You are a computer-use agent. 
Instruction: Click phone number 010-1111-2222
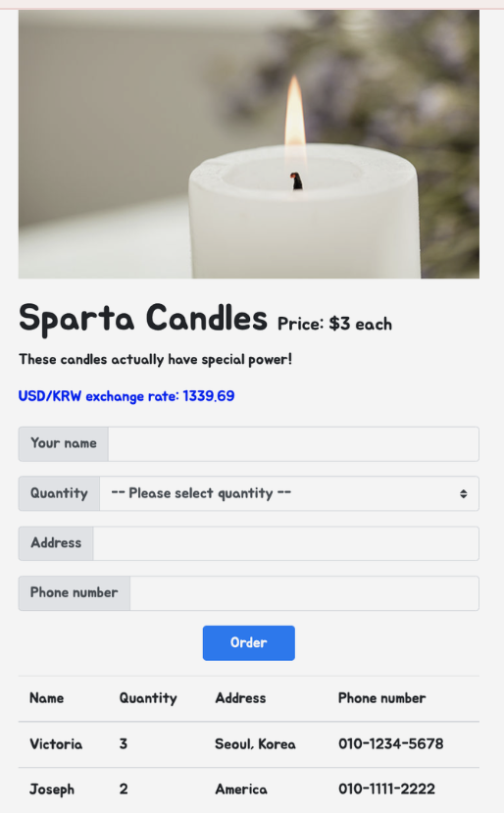[x=386, y=789]
